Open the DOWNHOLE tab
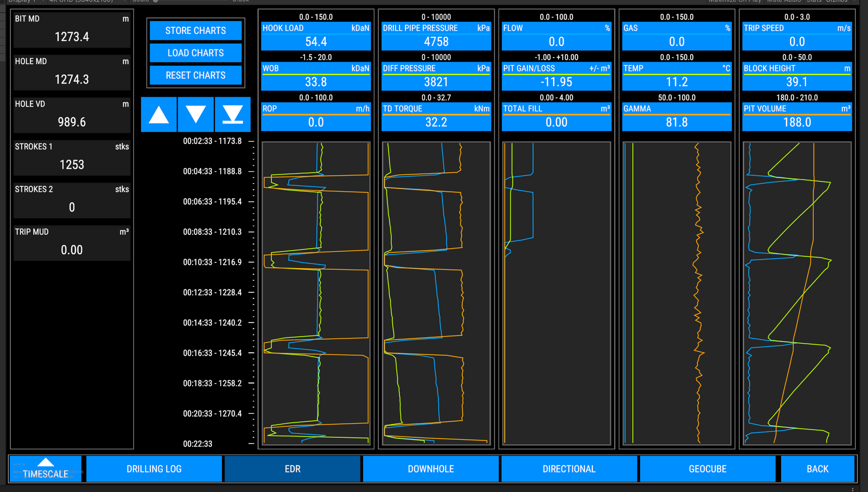 click(x=431, y=469)
